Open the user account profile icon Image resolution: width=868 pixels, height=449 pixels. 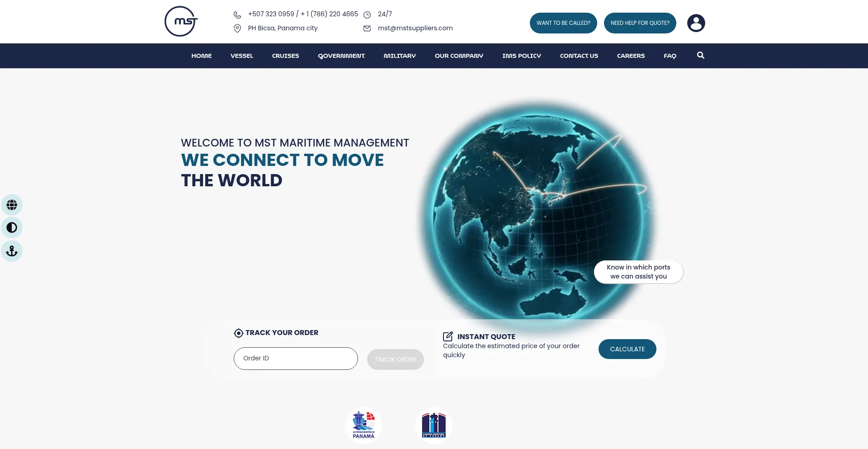click(x=696, y=23)
